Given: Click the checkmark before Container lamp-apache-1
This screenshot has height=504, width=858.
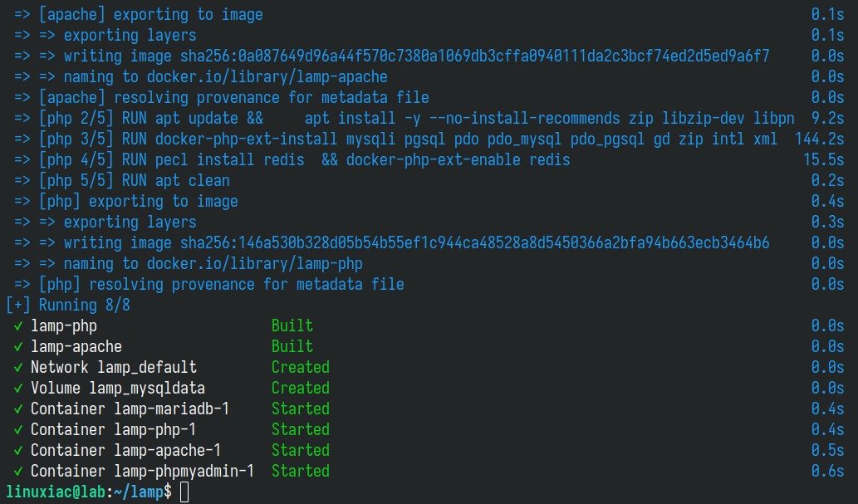Looking at the screenshot, I should tap(17, 450).
